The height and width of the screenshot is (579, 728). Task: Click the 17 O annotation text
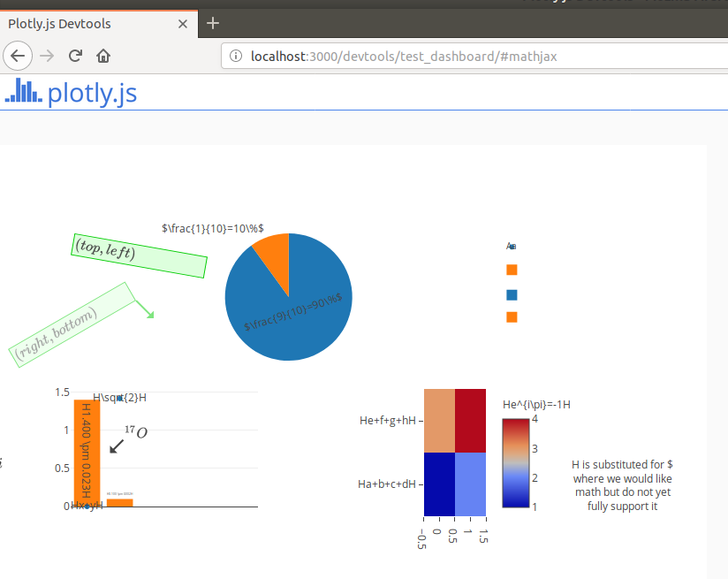[x=136, y=432]
